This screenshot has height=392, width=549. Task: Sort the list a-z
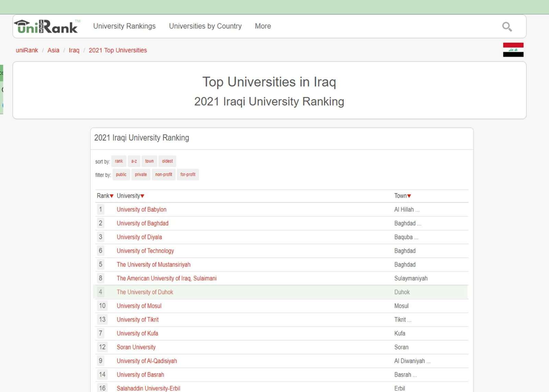coord(134,161)
